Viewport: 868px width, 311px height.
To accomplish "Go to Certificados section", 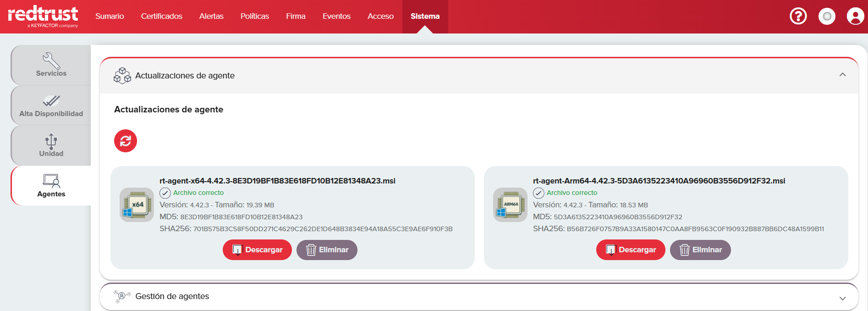I will point(162,16).
